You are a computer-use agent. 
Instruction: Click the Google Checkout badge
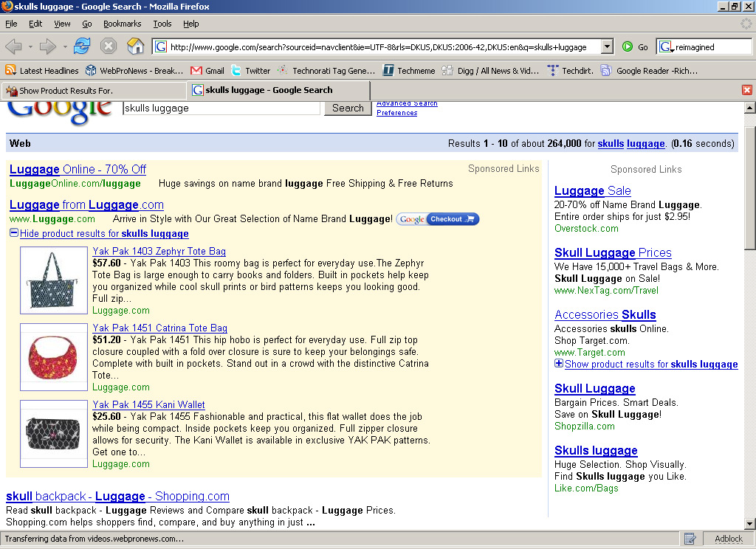[438, 219]
